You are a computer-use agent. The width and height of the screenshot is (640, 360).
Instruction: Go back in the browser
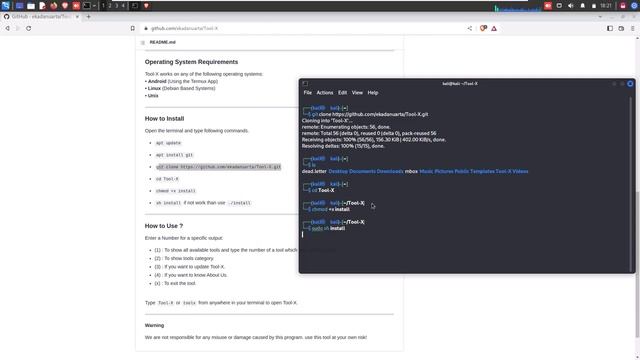(x=7, y=29)
